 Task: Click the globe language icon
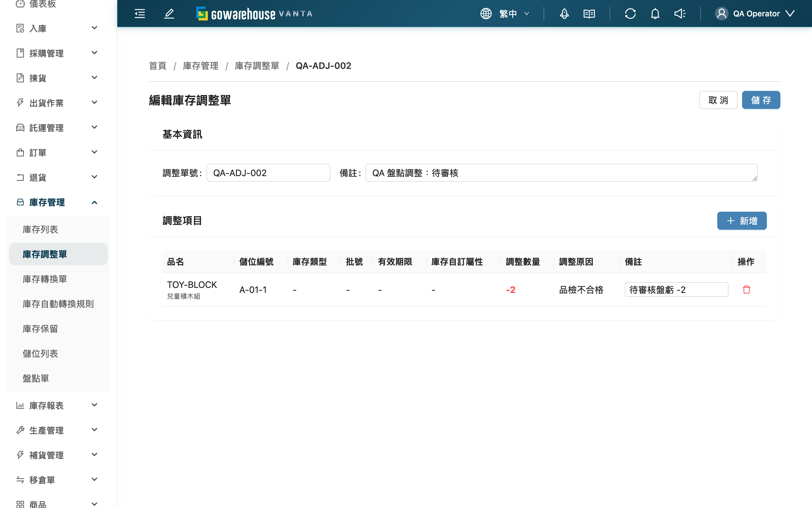(486, 14)
